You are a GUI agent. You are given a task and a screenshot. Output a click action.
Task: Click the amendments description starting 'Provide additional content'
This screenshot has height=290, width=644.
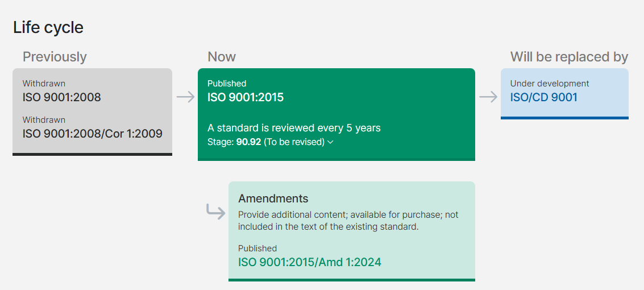[348, 221]
